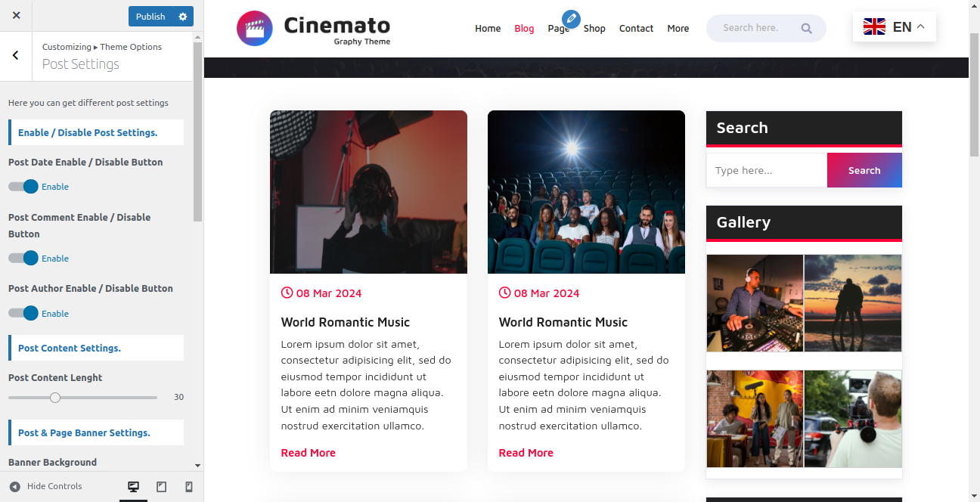Switch to tablet preview device icon

[x=161, y=487]
